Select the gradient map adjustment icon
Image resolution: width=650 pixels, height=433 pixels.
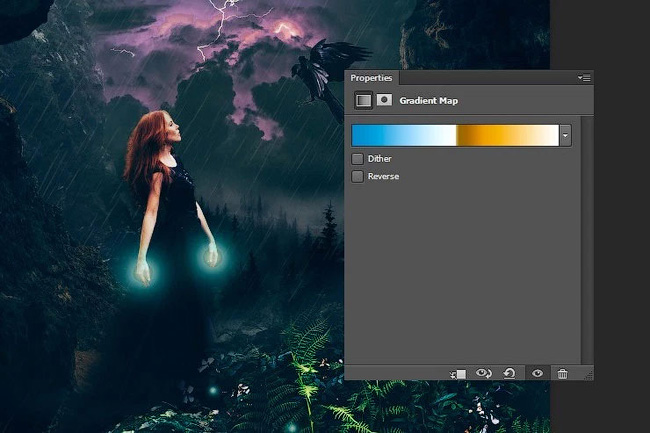tap(363, 101)
